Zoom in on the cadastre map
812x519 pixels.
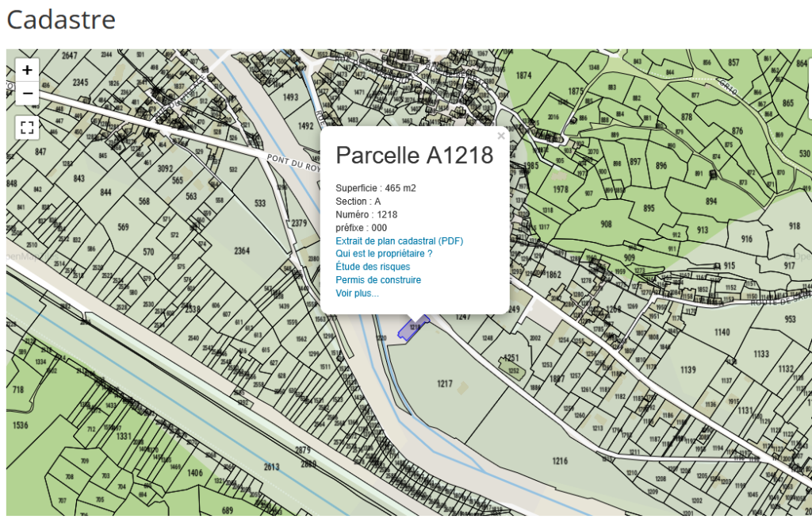tap(27, 70)
